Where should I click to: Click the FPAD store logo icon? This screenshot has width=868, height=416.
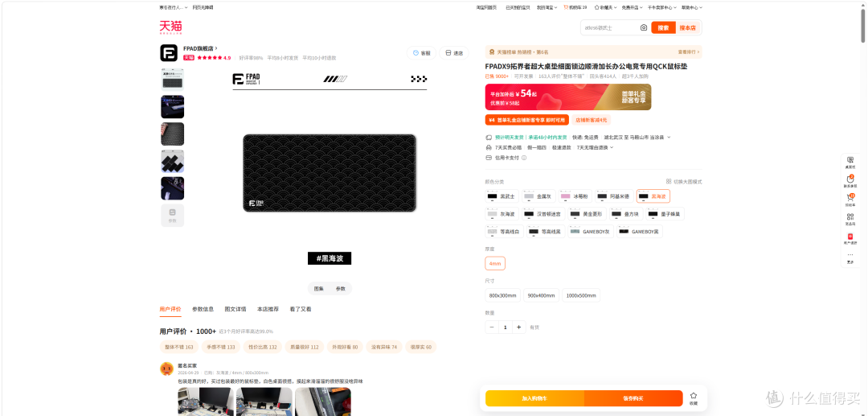169,53
